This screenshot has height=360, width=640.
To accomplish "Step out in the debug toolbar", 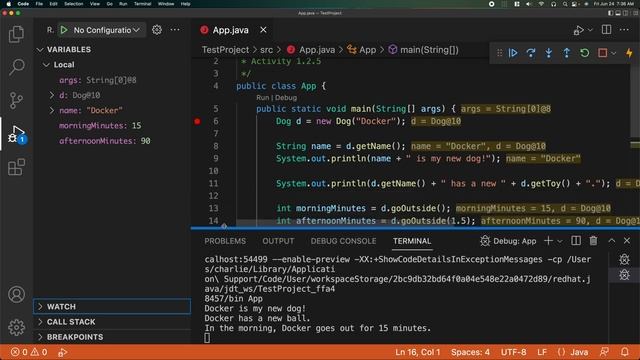I will pos(567,53).
